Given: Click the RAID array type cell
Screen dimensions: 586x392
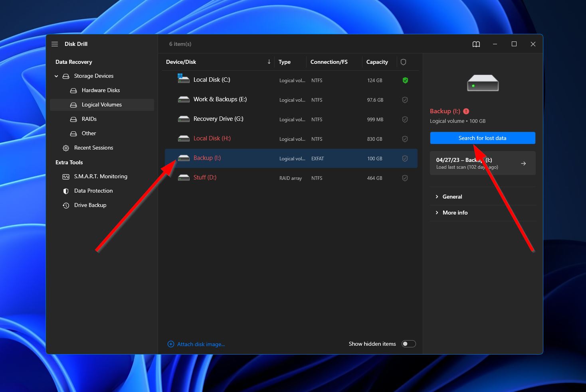Looking at the screenshot, I should click(291, 178).
